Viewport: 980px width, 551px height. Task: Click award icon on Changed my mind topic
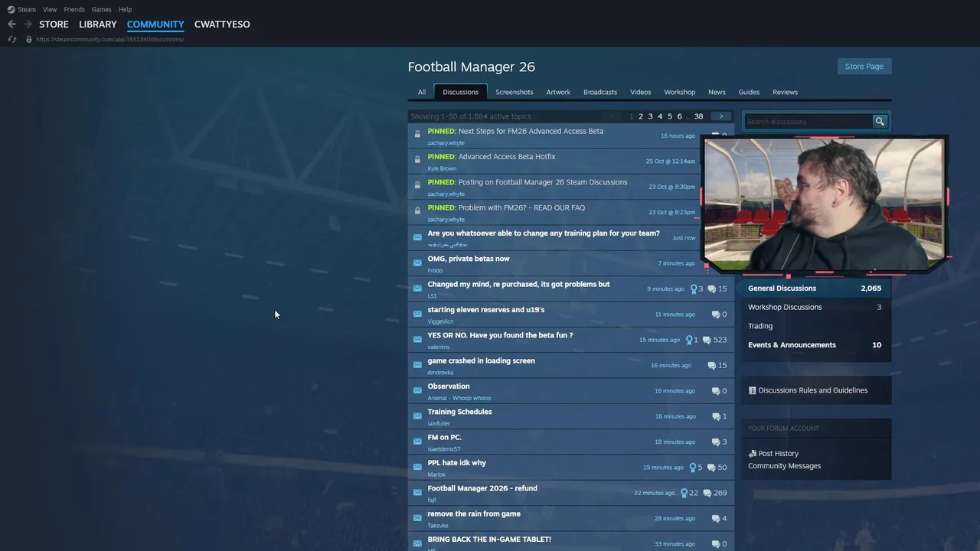pos(694,289)
